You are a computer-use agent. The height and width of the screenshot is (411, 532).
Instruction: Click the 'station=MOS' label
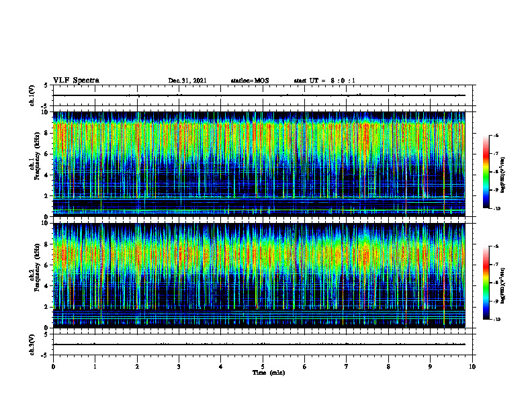[x=250, y=81]
